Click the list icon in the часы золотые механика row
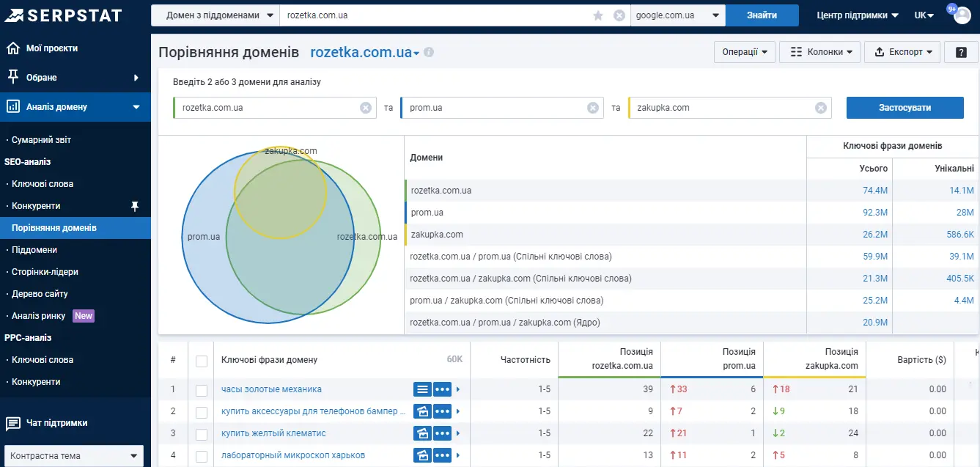 click(x=422, y=389)
